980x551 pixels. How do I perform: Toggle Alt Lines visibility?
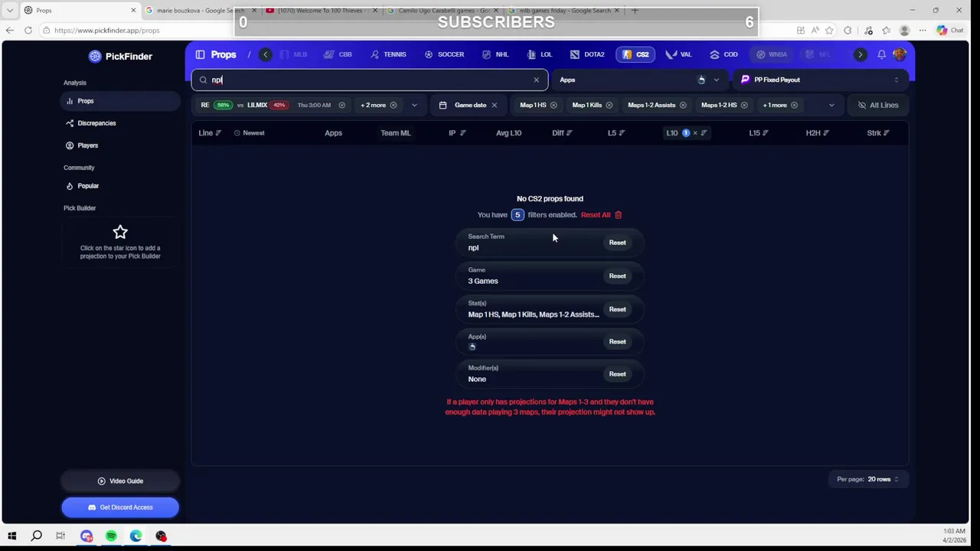coord(877,105)
